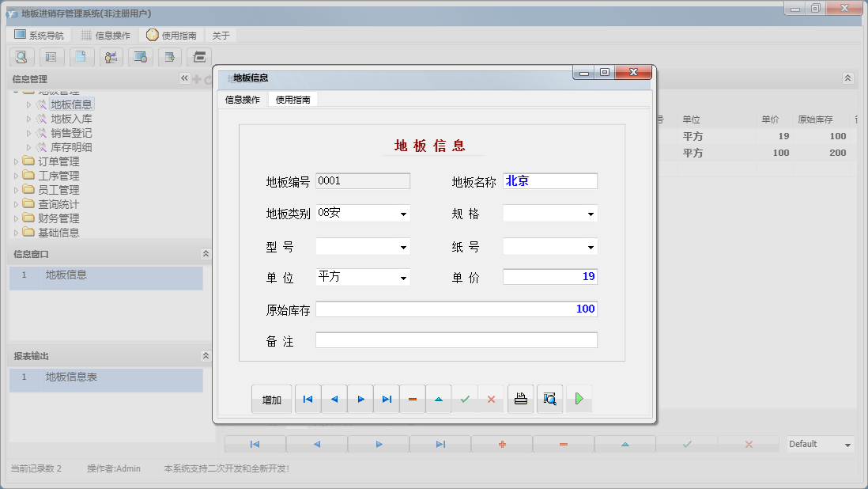The width and height of the screenshot is (868, 489).
Task: Delete current record with red minus icon
Action: pyautogui.click(x=412, y=399)
